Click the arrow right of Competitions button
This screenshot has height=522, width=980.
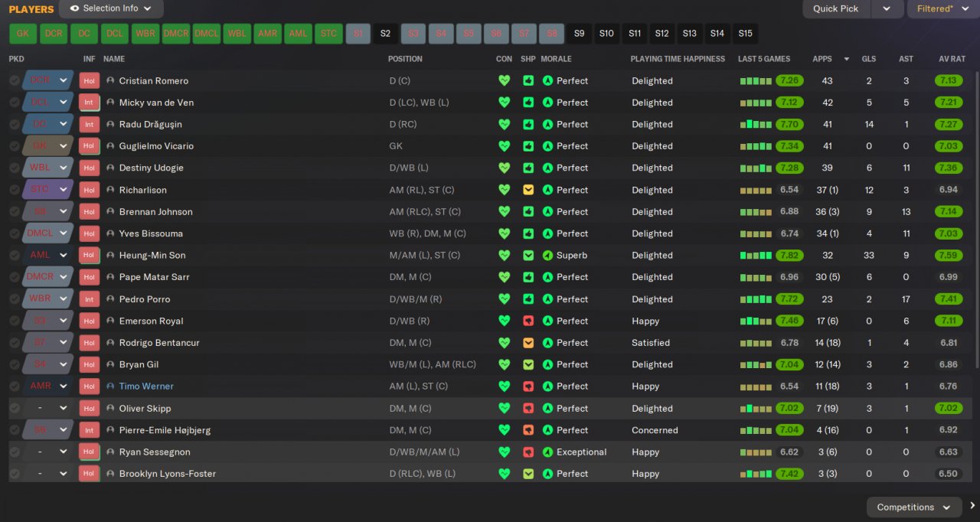click(972, 506)
